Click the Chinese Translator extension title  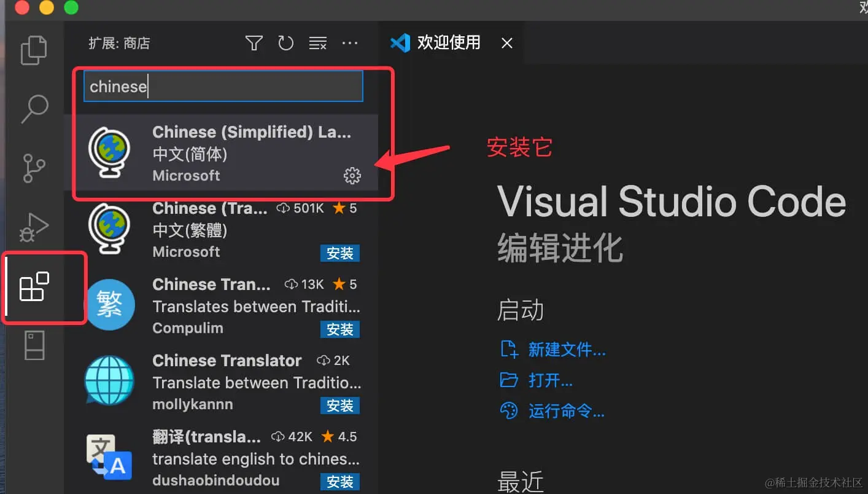(x=227, y=361)
